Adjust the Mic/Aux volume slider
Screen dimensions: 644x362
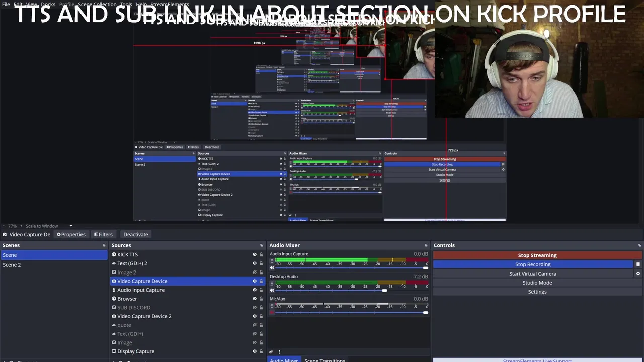pos(351,312)
